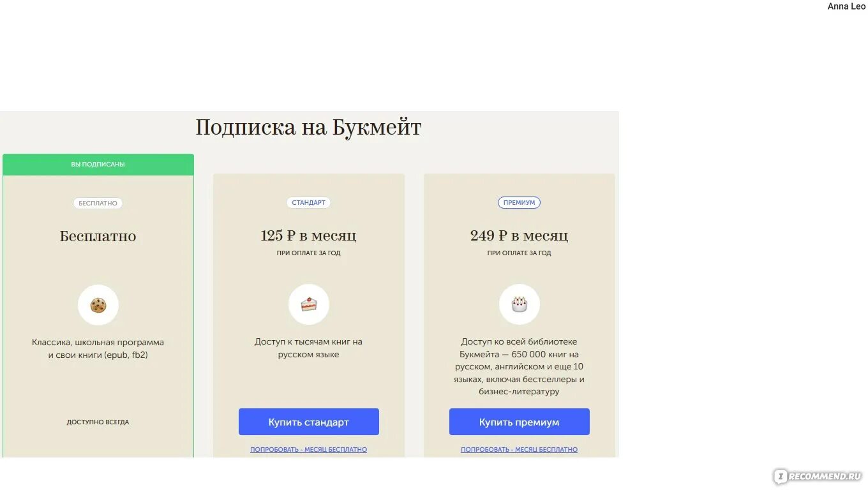Click the cake slice icon in Standard plan
The height and width of the screenshot is (490, 868).
[x=309, y=304]
